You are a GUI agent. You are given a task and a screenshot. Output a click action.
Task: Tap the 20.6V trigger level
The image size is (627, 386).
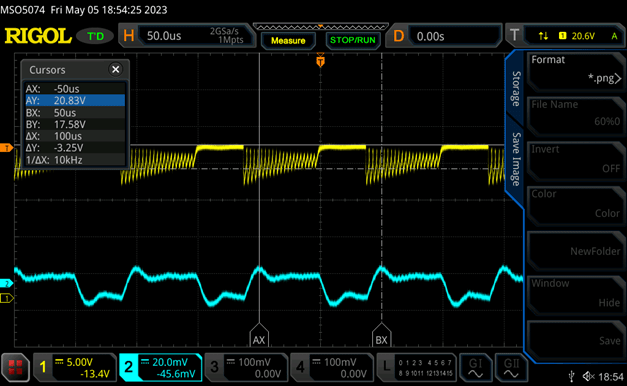[583, 36]
